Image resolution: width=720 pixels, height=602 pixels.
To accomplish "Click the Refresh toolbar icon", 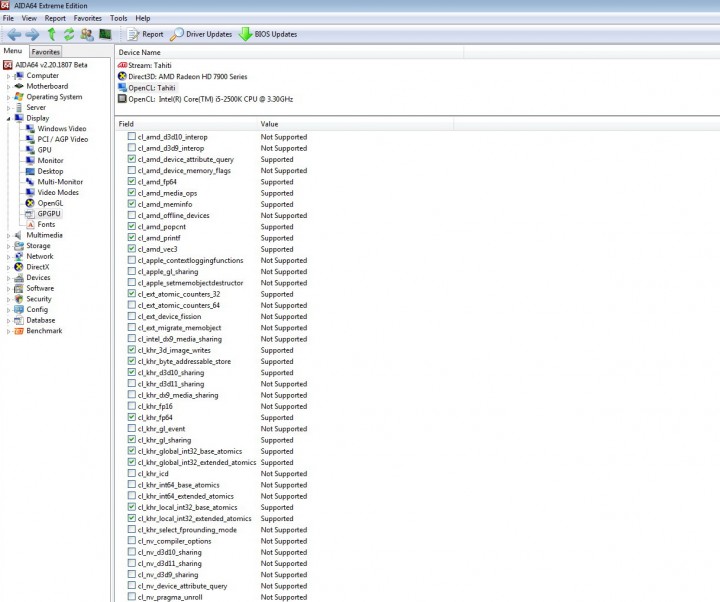I will pos(69,34).
